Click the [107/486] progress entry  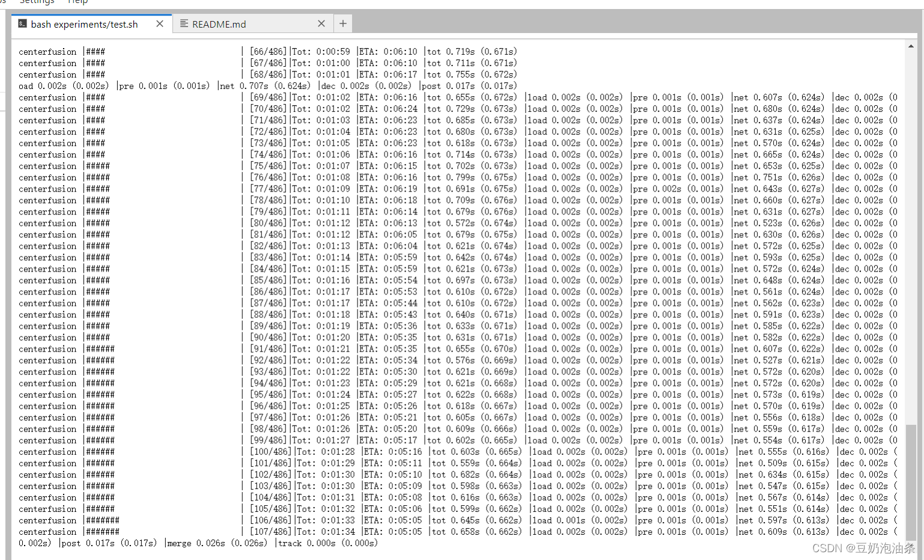(270, 532)
